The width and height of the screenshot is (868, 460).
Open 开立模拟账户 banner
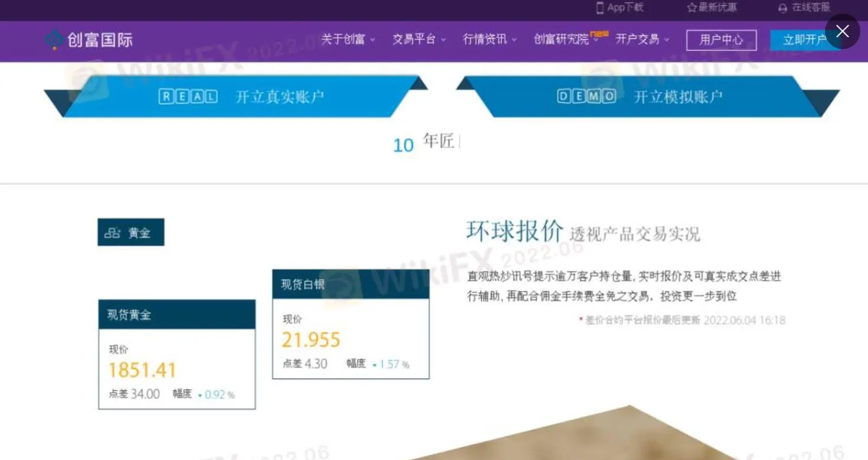tap(648, 96)
